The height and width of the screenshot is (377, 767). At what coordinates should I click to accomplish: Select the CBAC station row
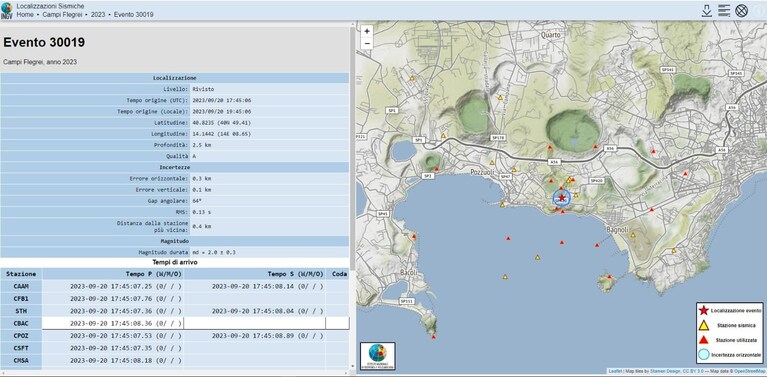point(175,323)
